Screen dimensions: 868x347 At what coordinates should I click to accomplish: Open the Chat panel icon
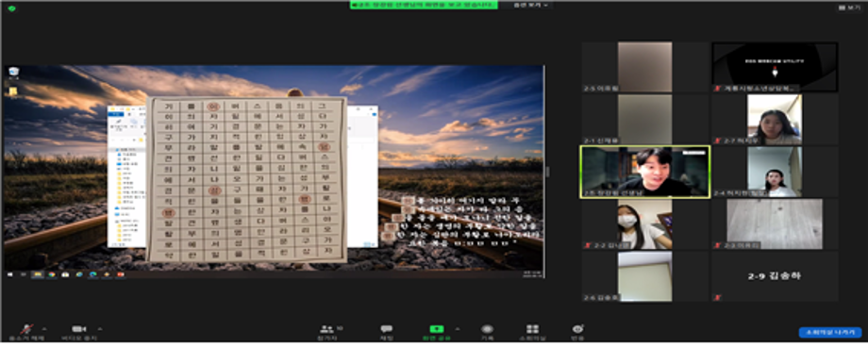[387, 329]
